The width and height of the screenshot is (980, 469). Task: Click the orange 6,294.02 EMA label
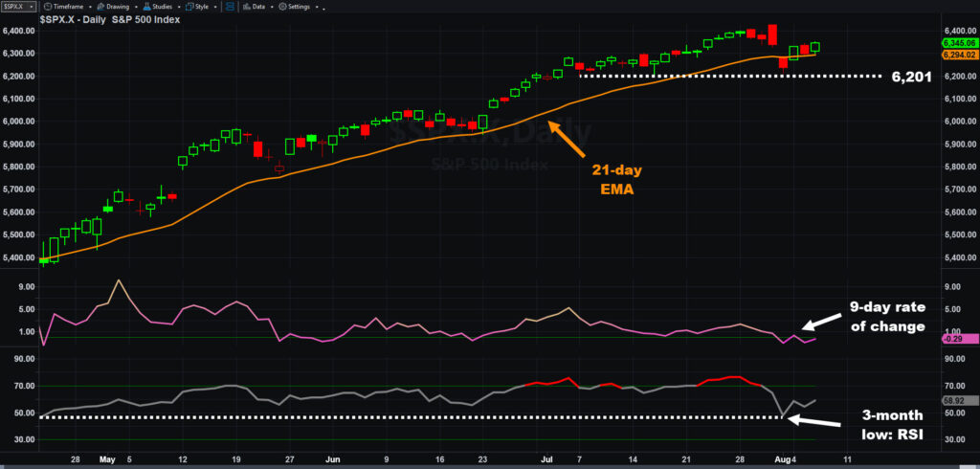[x=957, y=55]
